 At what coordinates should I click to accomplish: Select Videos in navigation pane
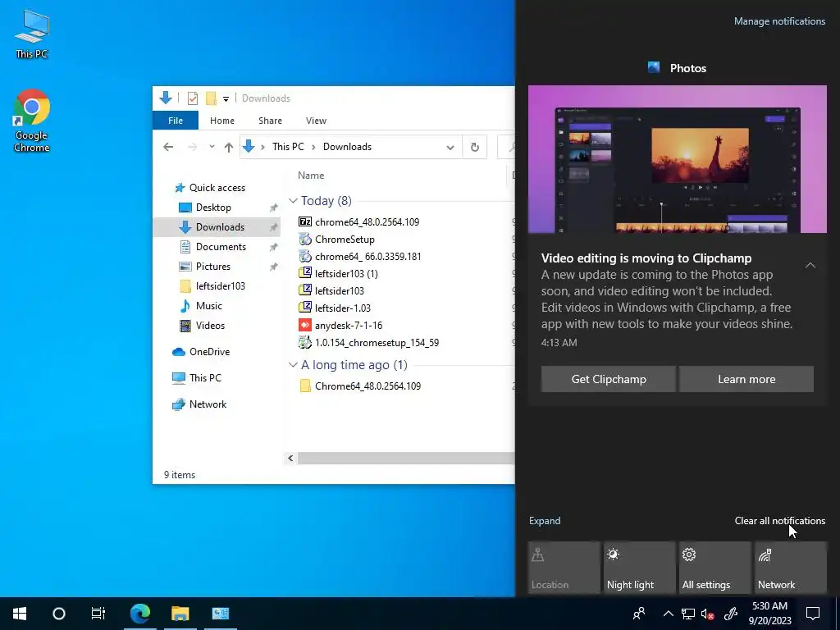[x=210, y=326]
